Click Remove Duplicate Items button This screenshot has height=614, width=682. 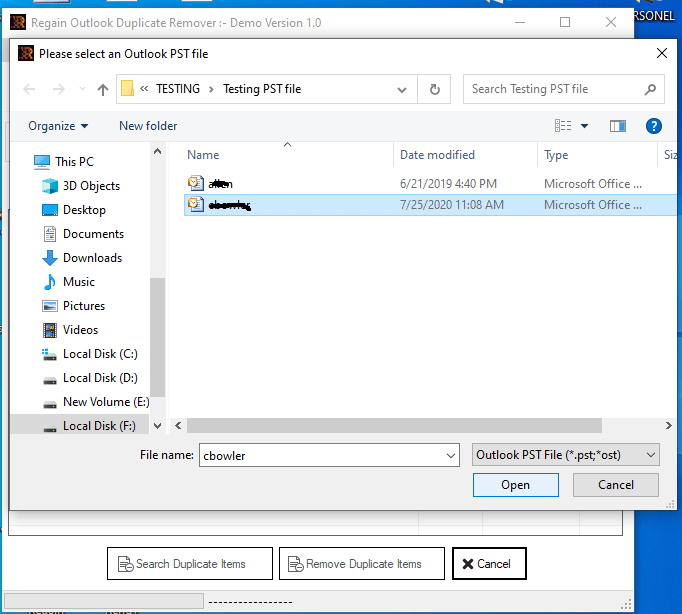(361, 564)
